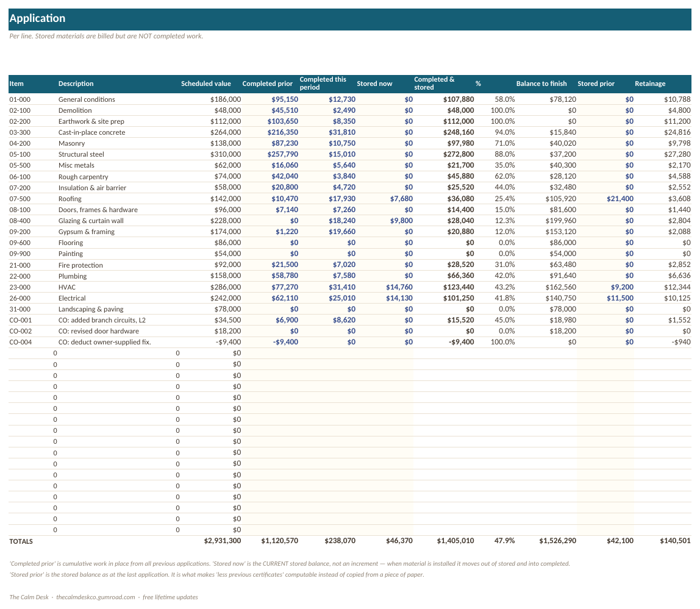The height and width of the screenshot is (609, 700).
Task: Select the 'Application' title banner
Action: 349,19
